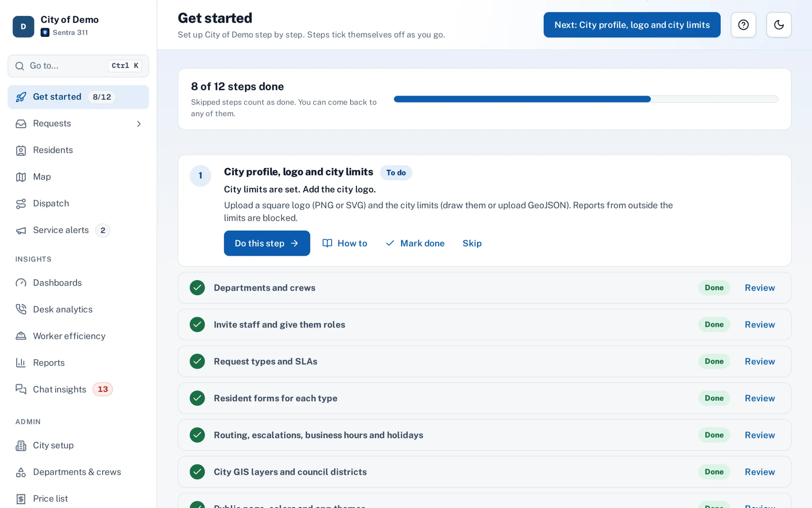Click the City of Demo avatar logo
Screen dimensions: 812x508
[23, 26]
